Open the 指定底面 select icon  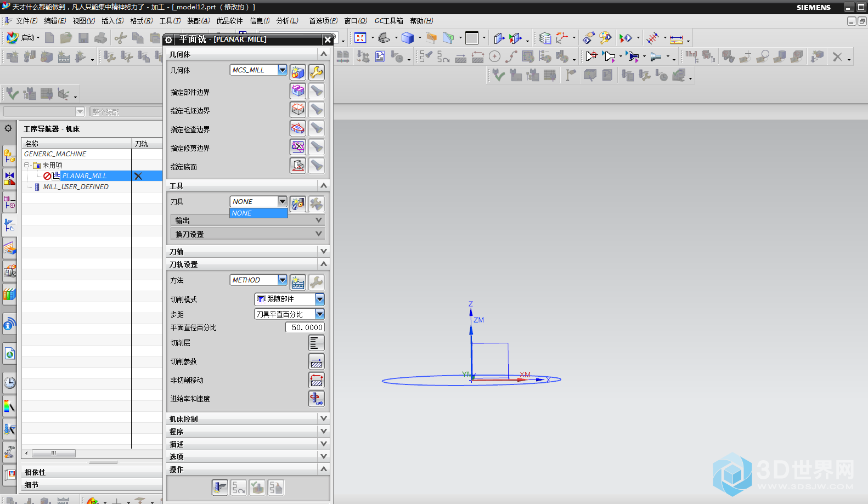point(298,166)
